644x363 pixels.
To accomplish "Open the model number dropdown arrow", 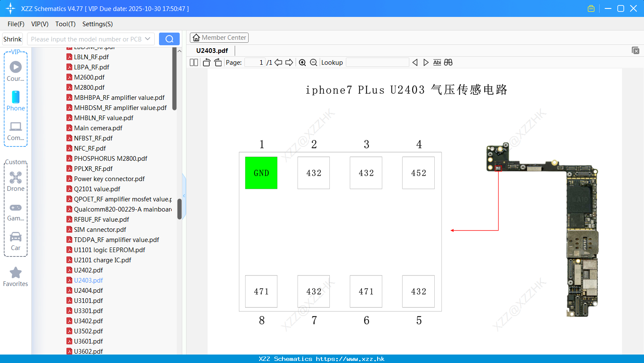I will click(x=148, y=39).
